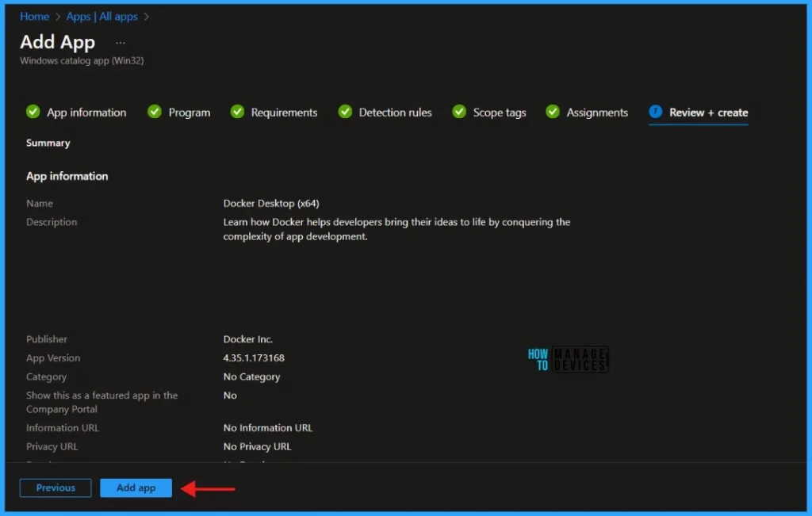The image size is (812, 516).
Task: Click the Publisher field label
Action: [47, 339]
